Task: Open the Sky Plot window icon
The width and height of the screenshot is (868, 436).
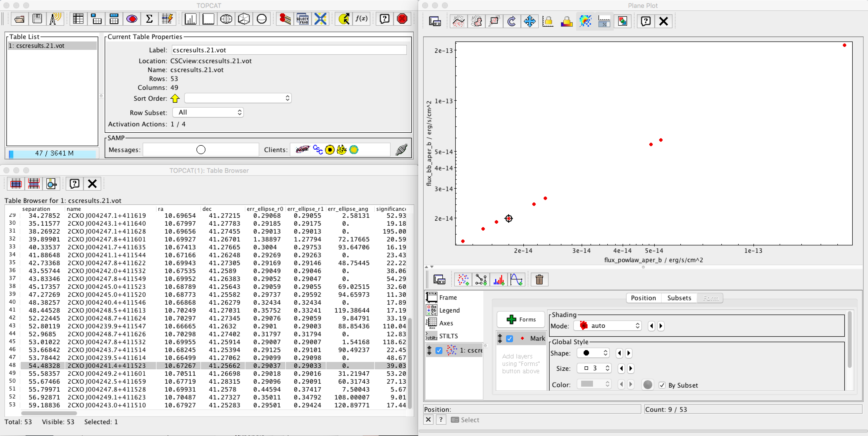Action: pyautogui.click(x=226, y=19)
